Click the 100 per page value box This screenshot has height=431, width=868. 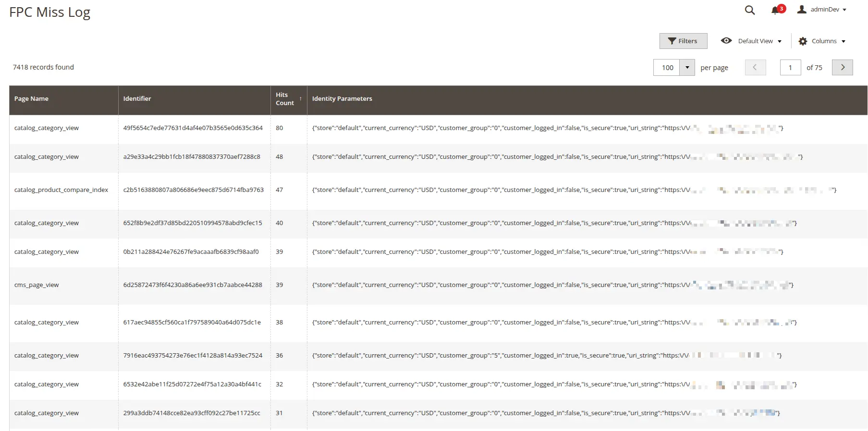click(x=667, y=68)
